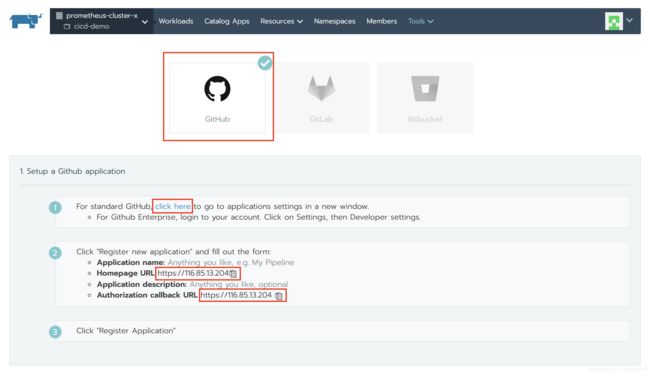The width and height of the screenshot is (650, 374).
Task: Click the user avatar icon
Action: click(x=614, y=21)
